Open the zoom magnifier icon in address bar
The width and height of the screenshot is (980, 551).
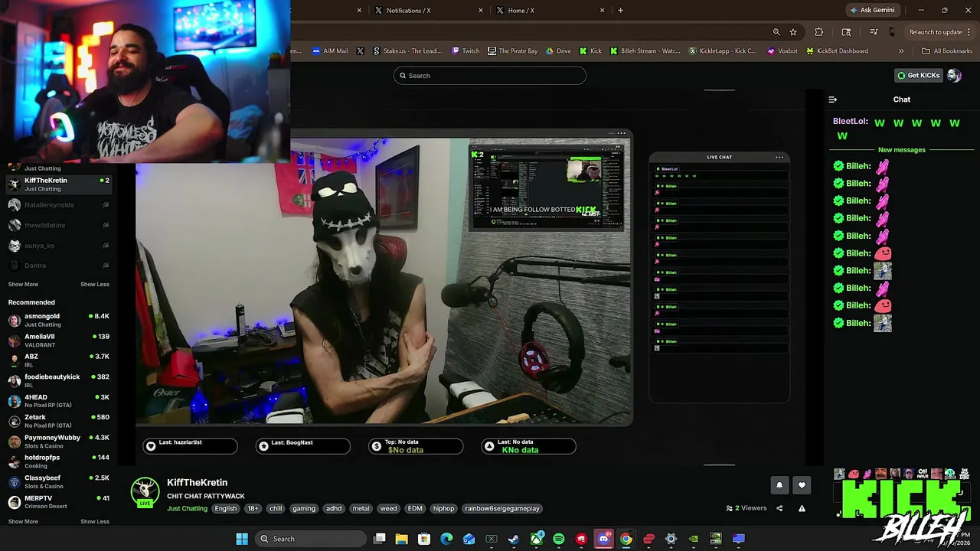click(776, 32)
